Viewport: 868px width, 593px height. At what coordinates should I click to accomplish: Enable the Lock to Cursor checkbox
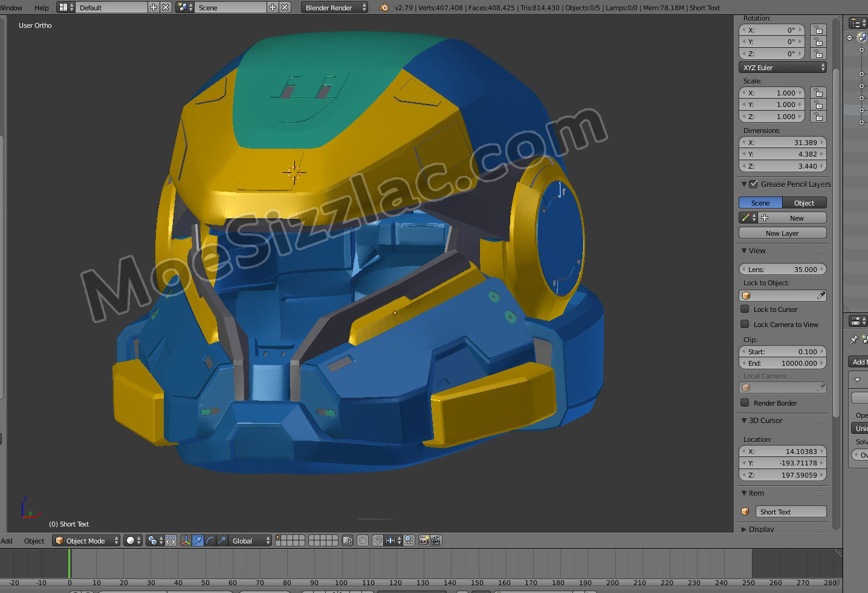tap(745, 309)
